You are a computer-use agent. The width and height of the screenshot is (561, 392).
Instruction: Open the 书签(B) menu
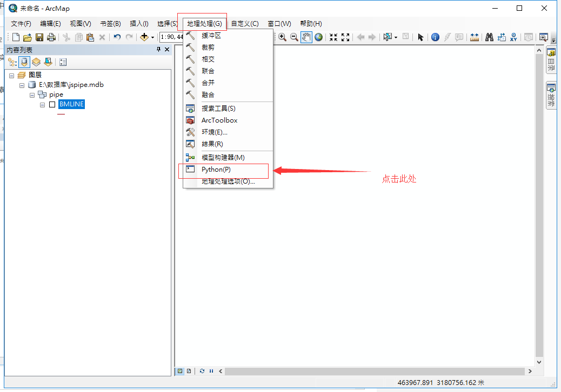111,24
